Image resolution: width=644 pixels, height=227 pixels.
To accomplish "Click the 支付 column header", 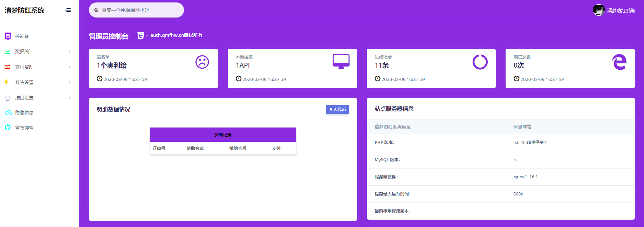I will pos(276,149).
